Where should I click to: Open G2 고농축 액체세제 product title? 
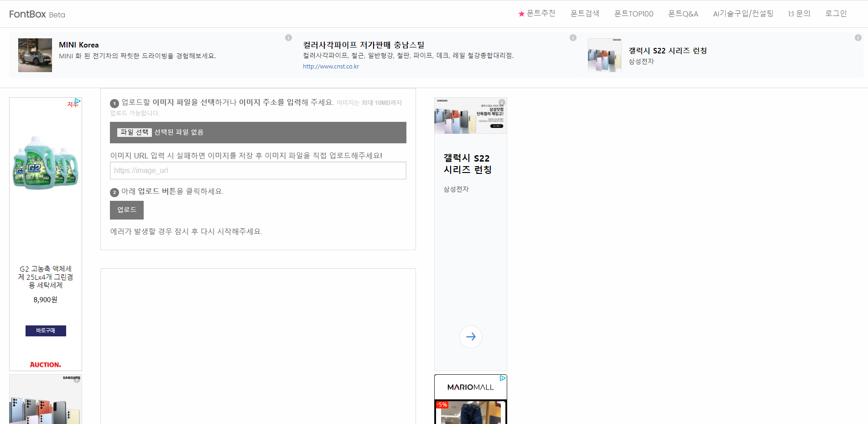pos(46,277)
